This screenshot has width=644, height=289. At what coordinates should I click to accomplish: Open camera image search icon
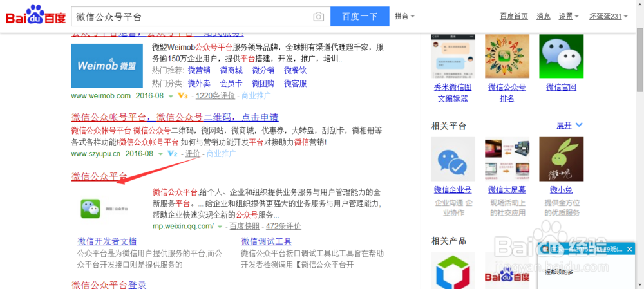tap(318, 17)
